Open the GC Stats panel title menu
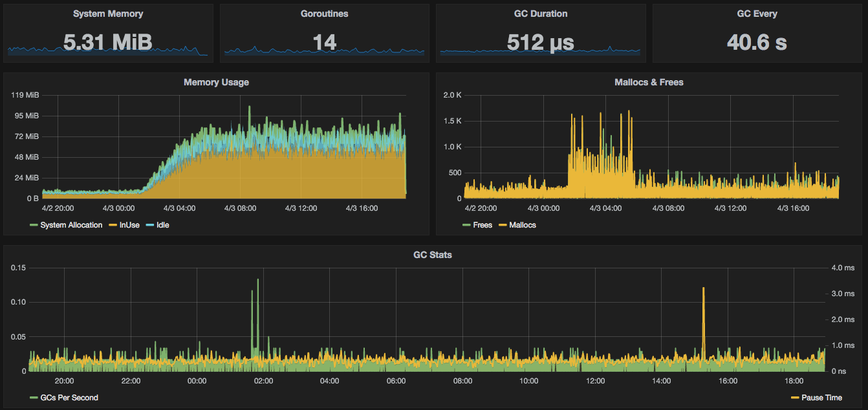The height and width of the screenshot is (410, 868). tap(433, 255)
